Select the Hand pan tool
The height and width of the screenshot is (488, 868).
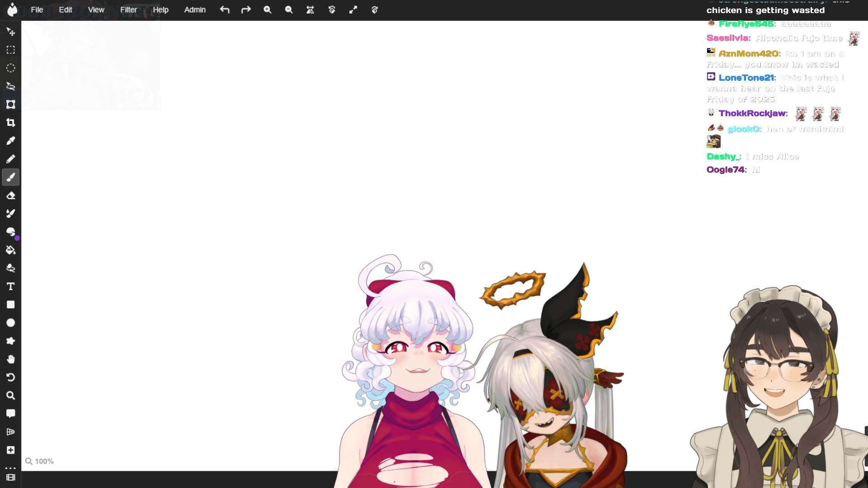pyautogui.click(x=11, y=359)
